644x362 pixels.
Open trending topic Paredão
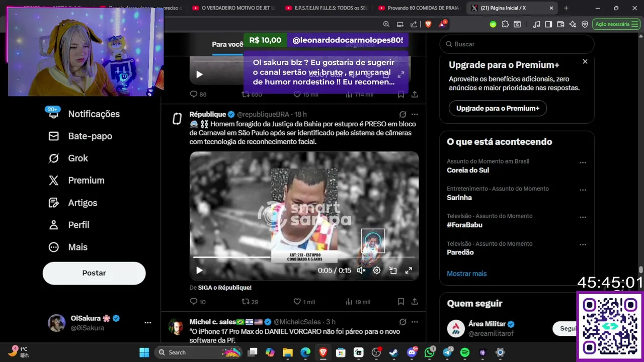point(460,252)
